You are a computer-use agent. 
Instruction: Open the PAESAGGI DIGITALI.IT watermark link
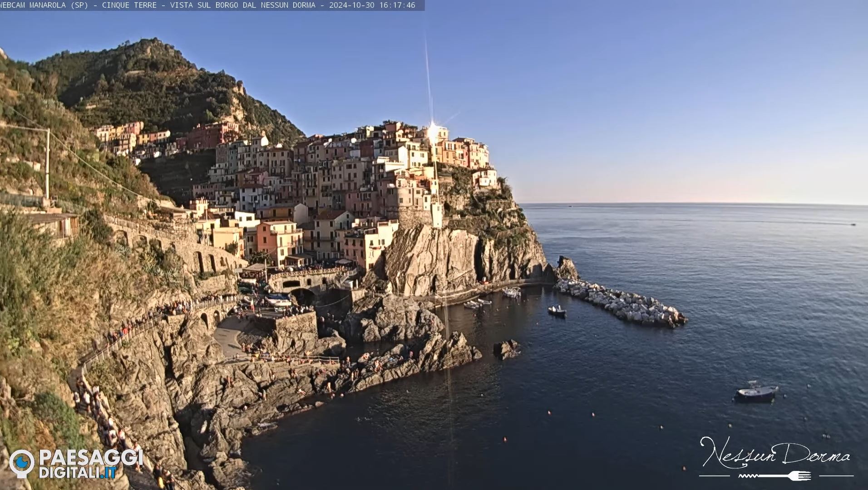[90, 464]
